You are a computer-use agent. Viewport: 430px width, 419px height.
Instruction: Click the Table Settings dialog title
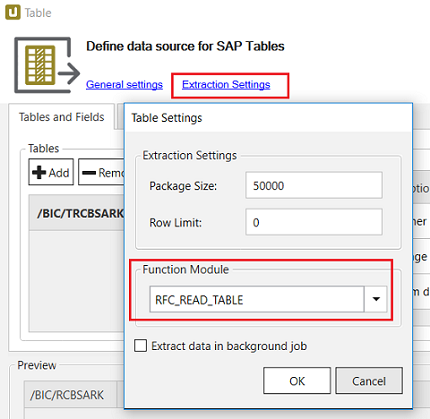point(167,118)
